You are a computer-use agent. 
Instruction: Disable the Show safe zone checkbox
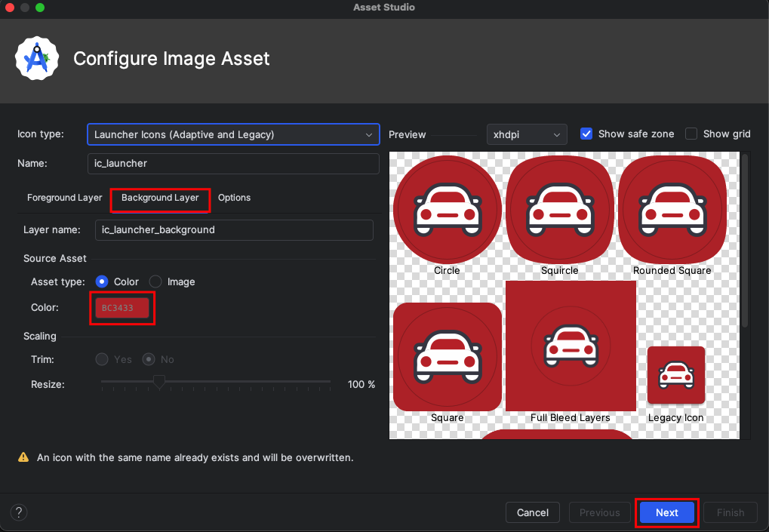(x=586, y=134)
